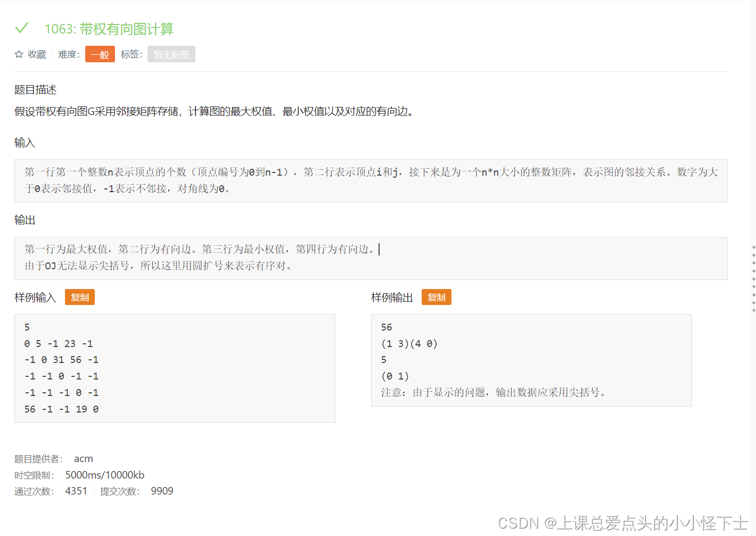Toggle favorite status with 收藏
Image resolution: width=756 pixels, height=536 pixels.
(37, 54)
